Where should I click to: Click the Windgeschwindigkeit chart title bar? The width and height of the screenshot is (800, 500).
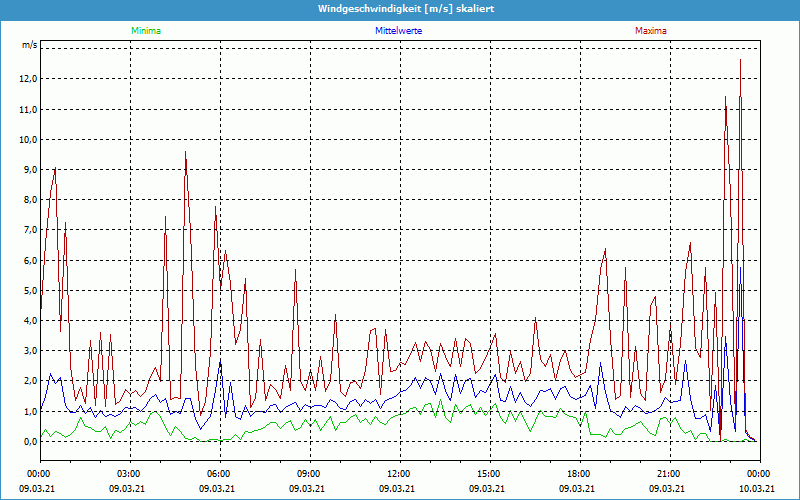[x=400, y=9]
